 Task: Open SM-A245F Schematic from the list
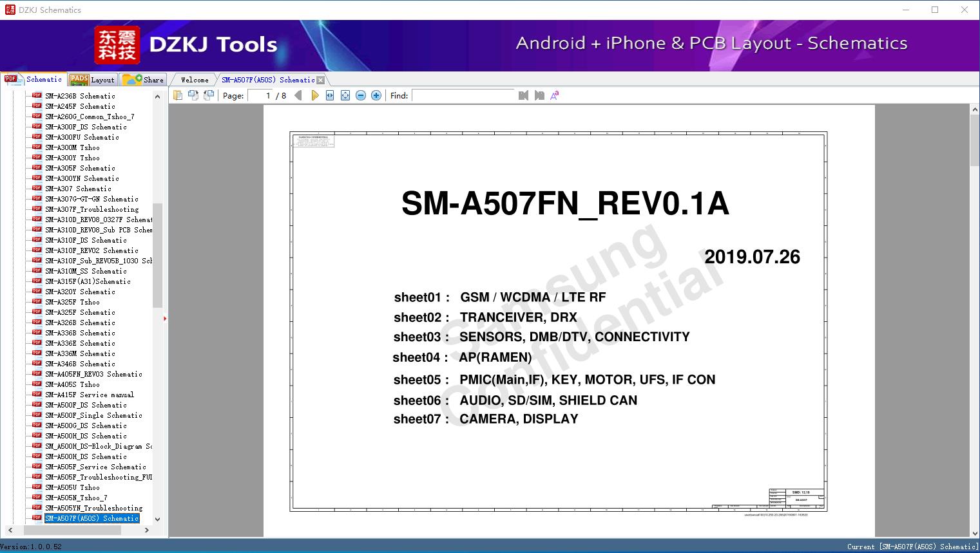[x=80, y=106]
